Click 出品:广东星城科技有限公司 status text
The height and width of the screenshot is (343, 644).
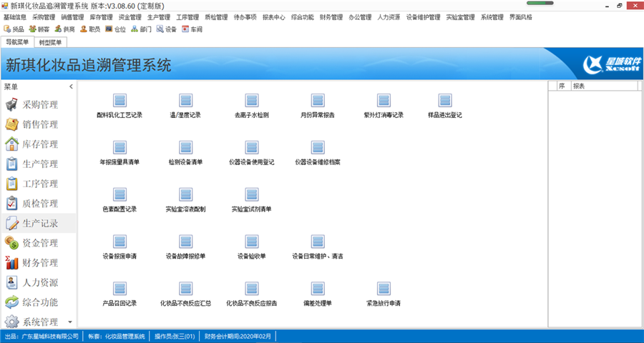[42, 337]
